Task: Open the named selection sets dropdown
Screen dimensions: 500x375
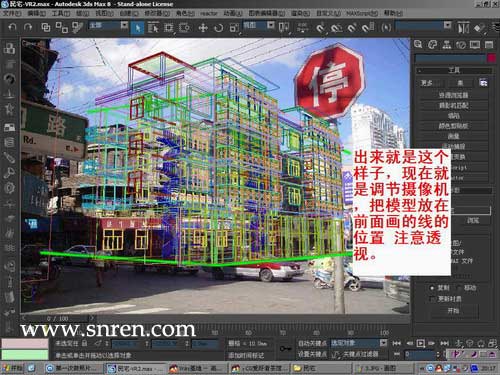Action: point(424,25)
